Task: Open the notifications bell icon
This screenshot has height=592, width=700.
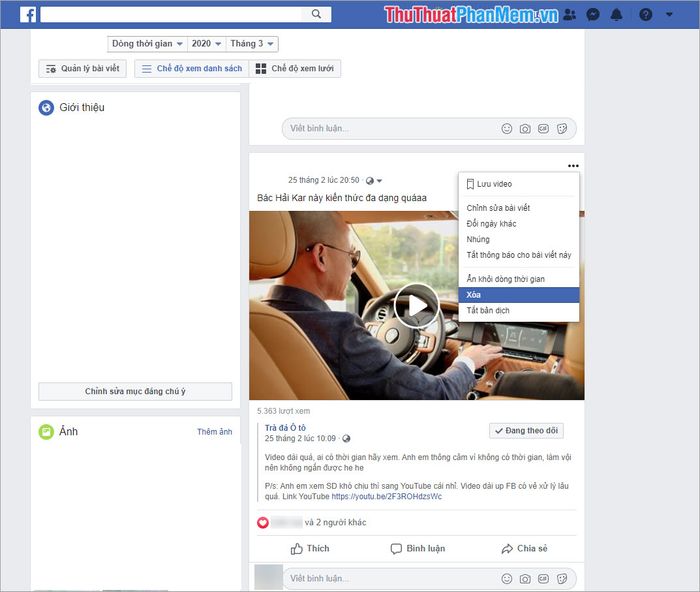Action: (x=617, y=14)
